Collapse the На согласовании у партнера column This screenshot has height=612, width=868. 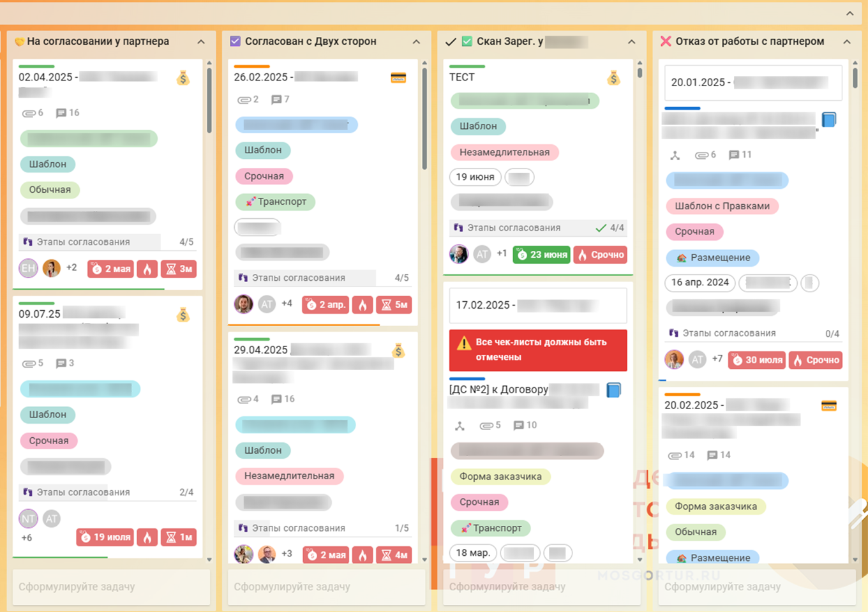coord(201,42)
